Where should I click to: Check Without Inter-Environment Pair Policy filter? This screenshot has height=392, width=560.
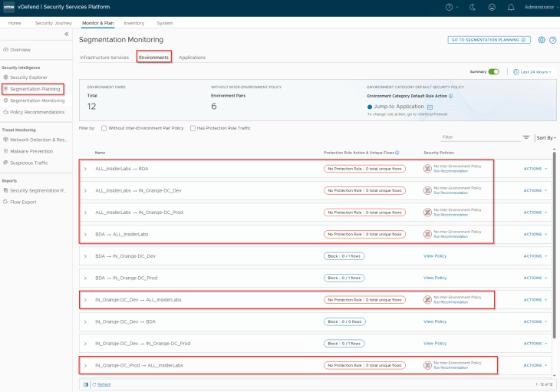(x=104, y=128)
